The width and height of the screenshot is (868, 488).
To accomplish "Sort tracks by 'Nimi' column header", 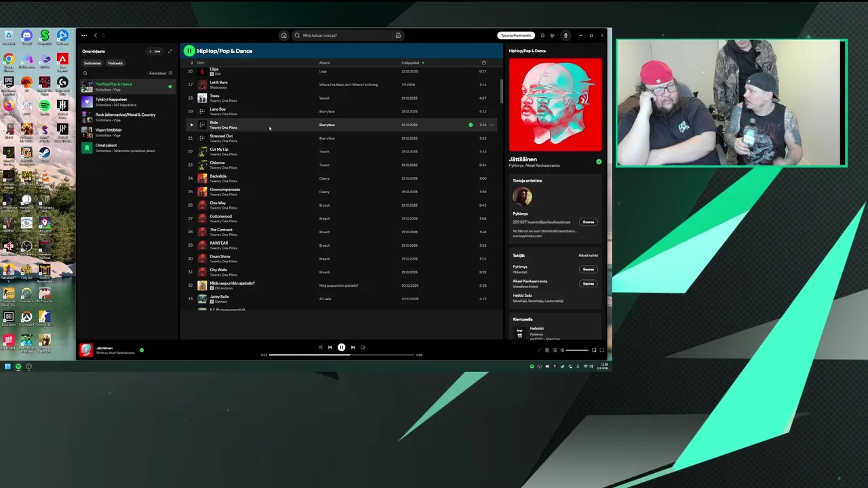I will click(x=201, y=62).
